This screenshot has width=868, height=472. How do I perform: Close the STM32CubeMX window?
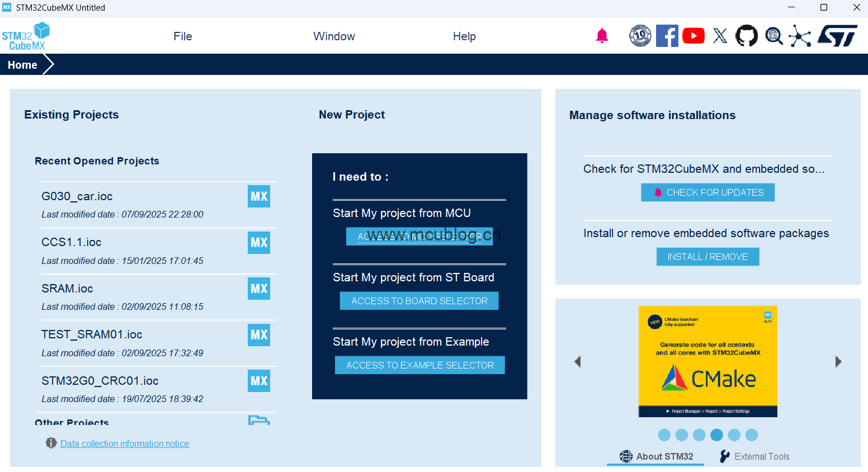(856, 7)
